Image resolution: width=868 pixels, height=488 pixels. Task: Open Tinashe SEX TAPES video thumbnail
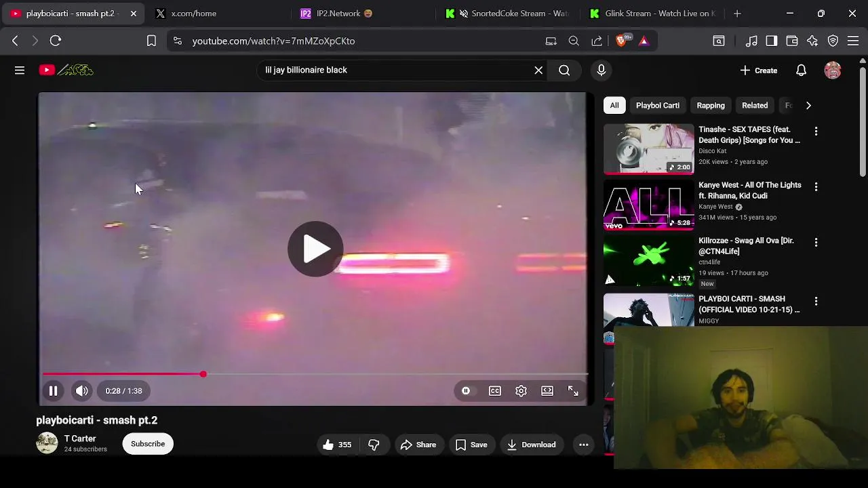tap(649, 149)
